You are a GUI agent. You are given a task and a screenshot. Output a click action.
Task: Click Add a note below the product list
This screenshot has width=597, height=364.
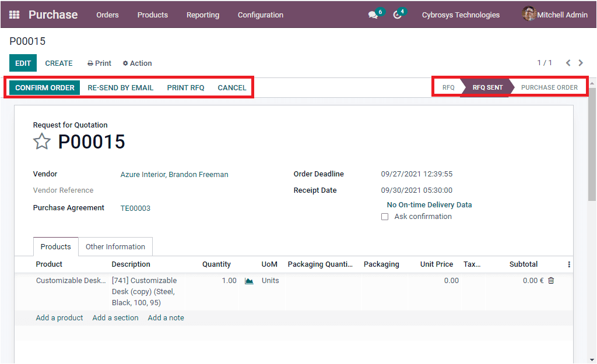point(166,317)
